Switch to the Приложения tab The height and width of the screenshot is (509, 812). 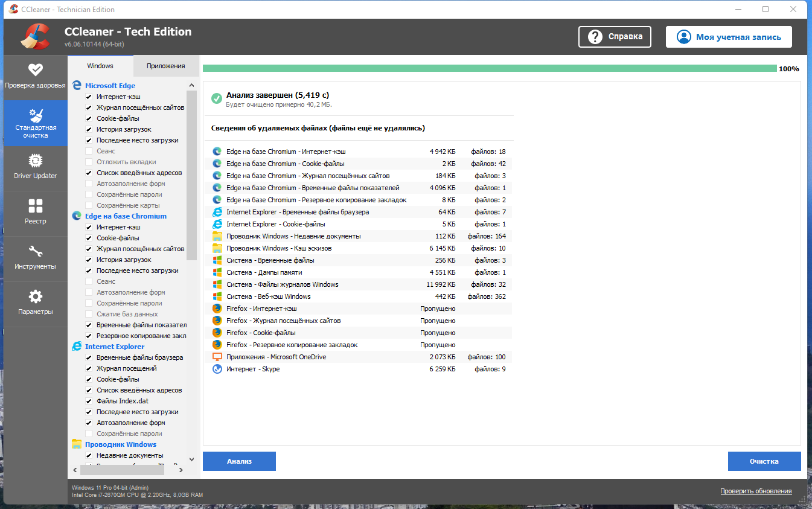pos(166,66)
